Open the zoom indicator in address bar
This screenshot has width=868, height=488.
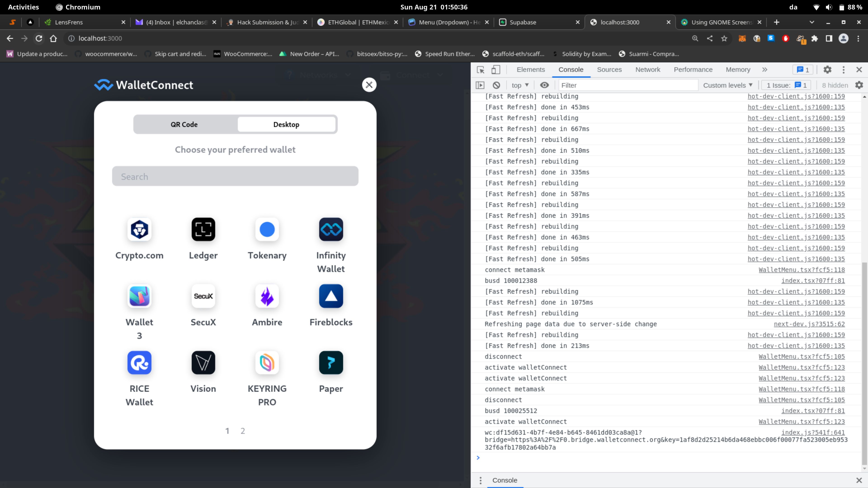click(x=695, y=38)
